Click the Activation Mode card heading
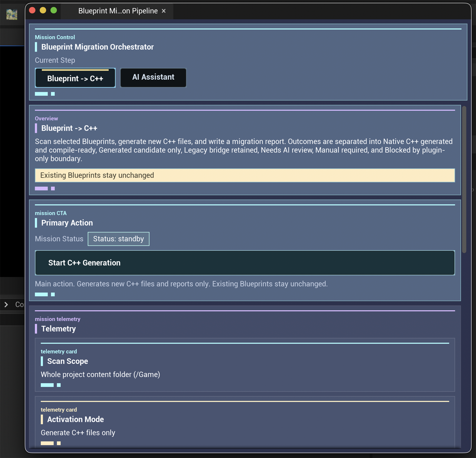The image size is (476, 458). coord(75,419)
